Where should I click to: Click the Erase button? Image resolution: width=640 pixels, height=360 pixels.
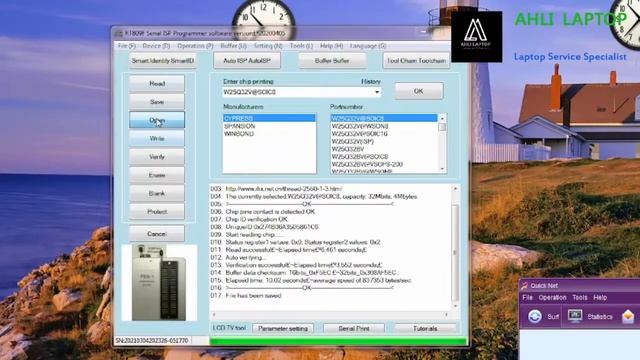(157, 175)
